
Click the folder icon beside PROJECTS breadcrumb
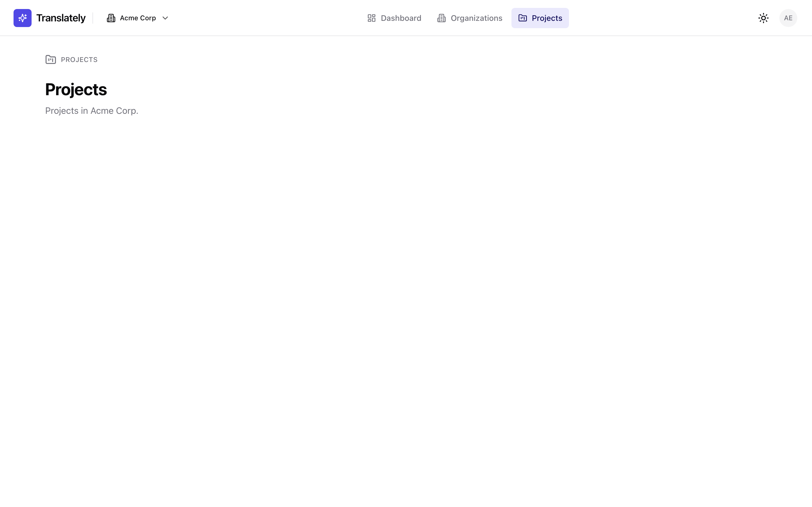click(x=50, y=59)
